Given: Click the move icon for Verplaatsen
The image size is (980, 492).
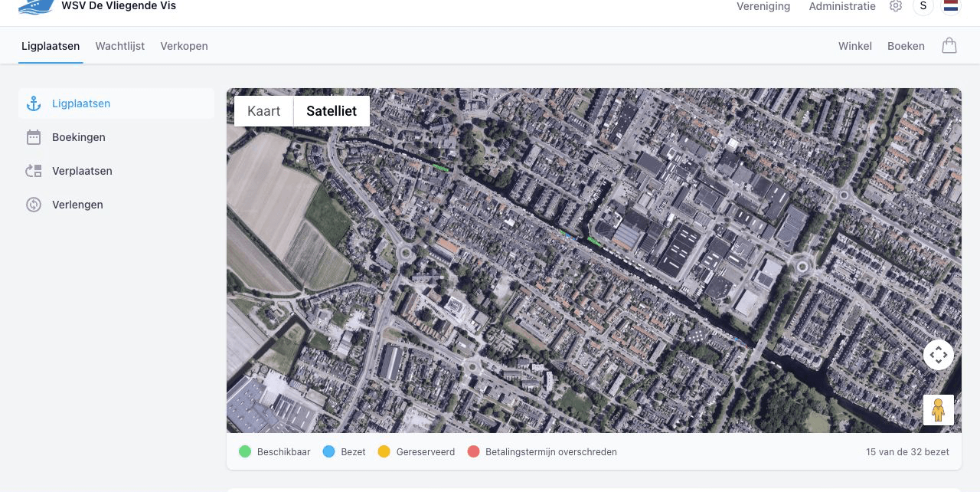Looking at the screenshot, I should click(x=34, y=171).
